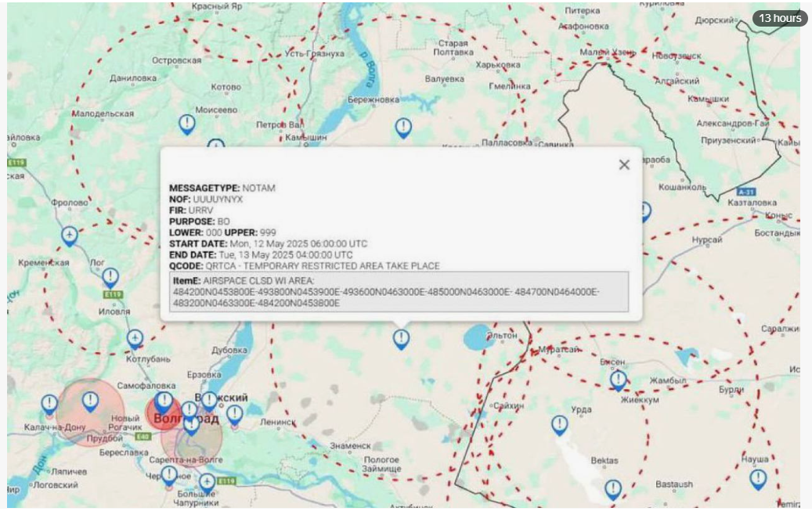Click the Даниловка town label
Screen dimensions: 812x515
click(x=133, y=78)
